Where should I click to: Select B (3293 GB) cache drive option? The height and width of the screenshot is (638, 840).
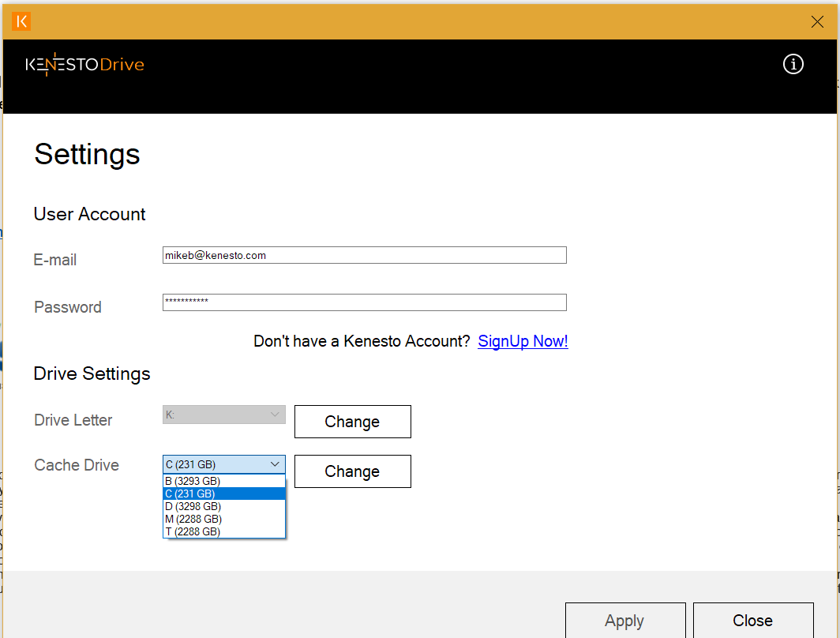224,481
